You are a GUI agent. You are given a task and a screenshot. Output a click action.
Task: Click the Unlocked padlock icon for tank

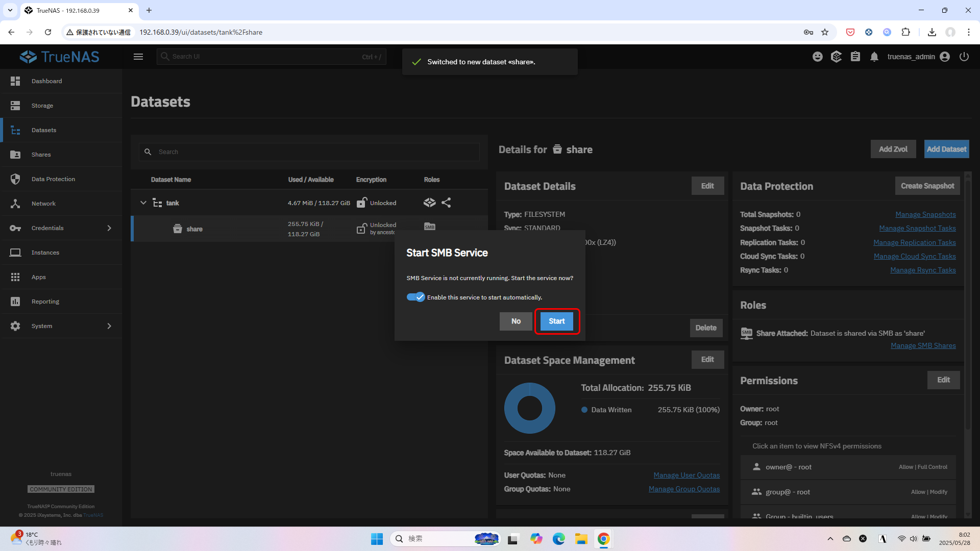[x=361, y=203]
